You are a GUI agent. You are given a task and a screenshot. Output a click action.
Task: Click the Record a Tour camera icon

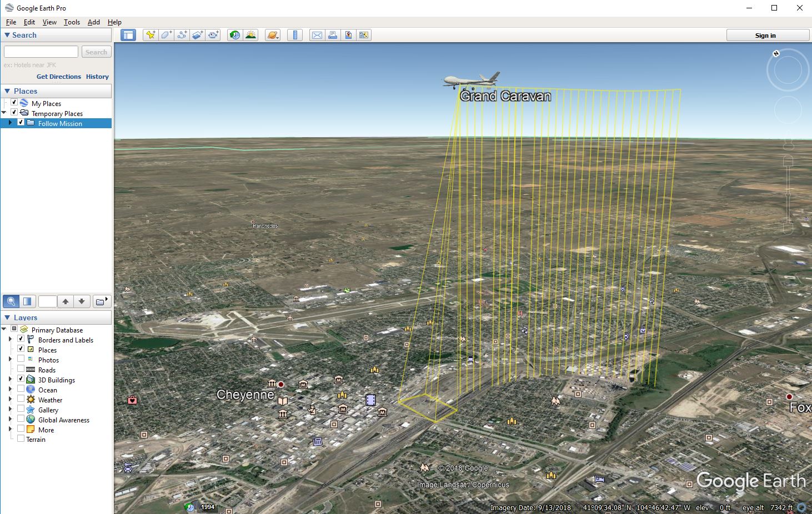(213, 35)
